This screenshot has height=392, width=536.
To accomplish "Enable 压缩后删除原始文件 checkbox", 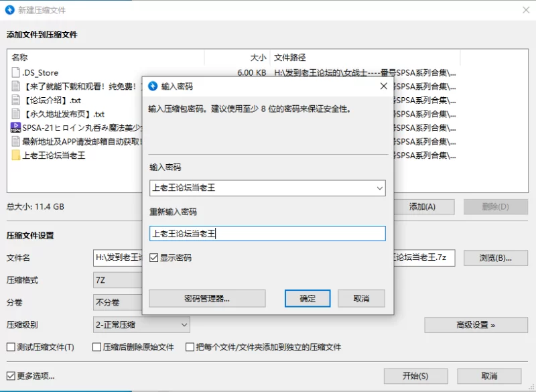I will (96, 347).
